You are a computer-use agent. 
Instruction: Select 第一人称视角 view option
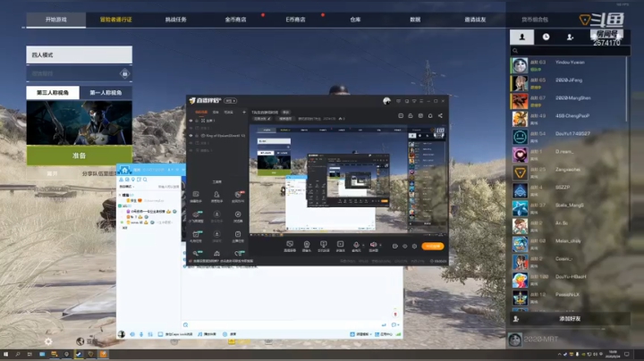coord(106,93)
